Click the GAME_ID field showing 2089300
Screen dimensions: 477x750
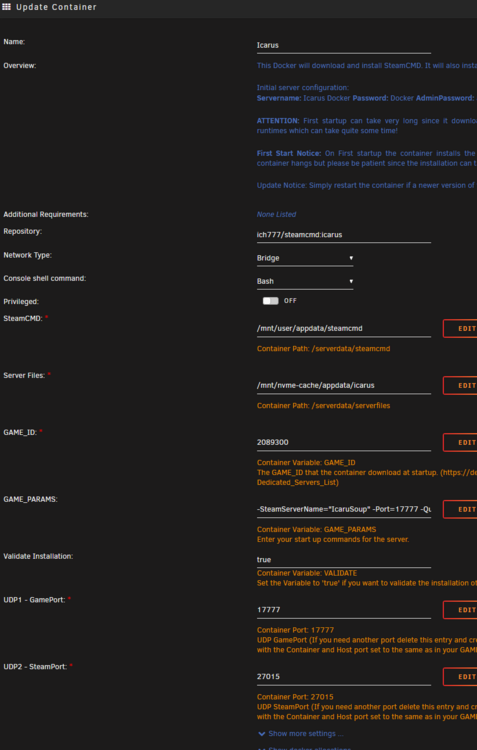point(344,442)
